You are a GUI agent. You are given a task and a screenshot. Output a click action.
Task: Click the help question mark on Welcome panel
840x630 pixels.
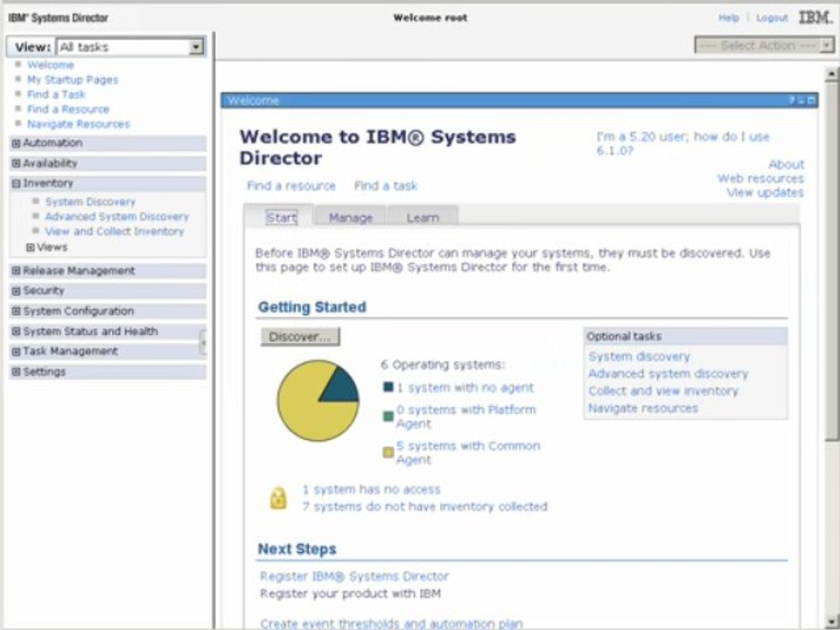point(791,100)
